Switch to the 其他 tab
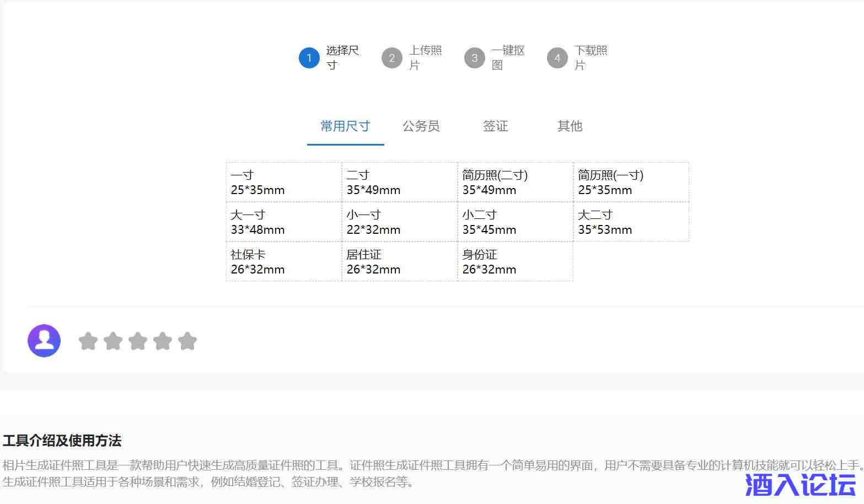 tap(570, 126)
